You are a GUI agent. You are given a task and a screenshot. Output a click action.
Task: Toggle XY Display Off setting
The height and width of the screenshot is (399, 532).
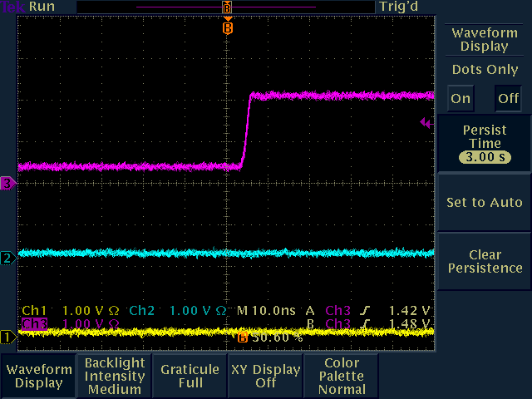pos(265,376)
